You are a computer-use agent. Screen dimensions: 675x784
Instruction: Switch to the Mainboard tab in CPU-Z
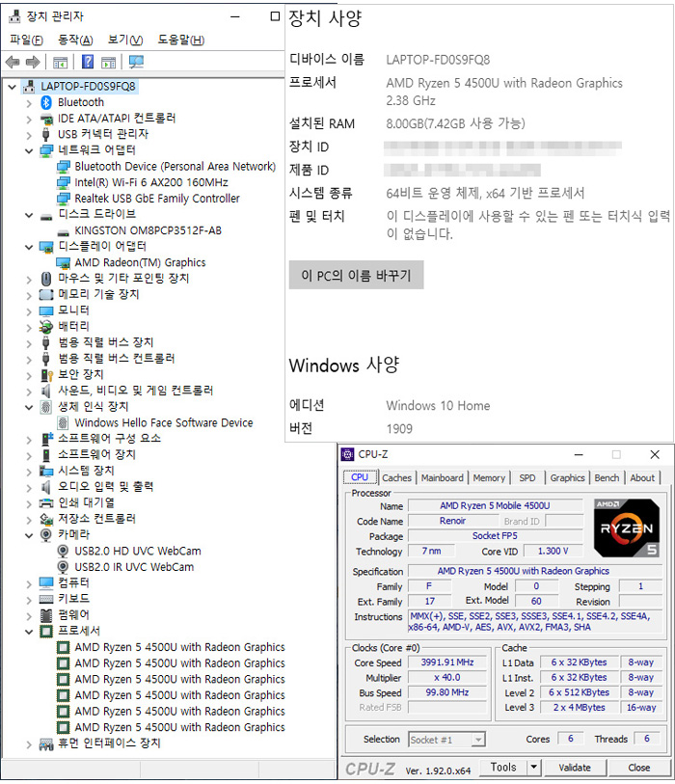(x=442, y=477)
